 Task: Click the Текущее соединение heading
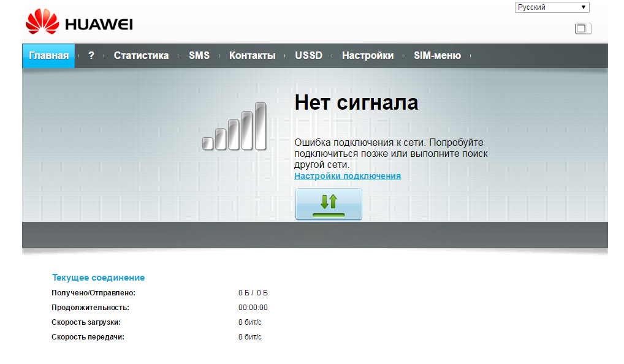pyautogui.click(x=98, y=278)
